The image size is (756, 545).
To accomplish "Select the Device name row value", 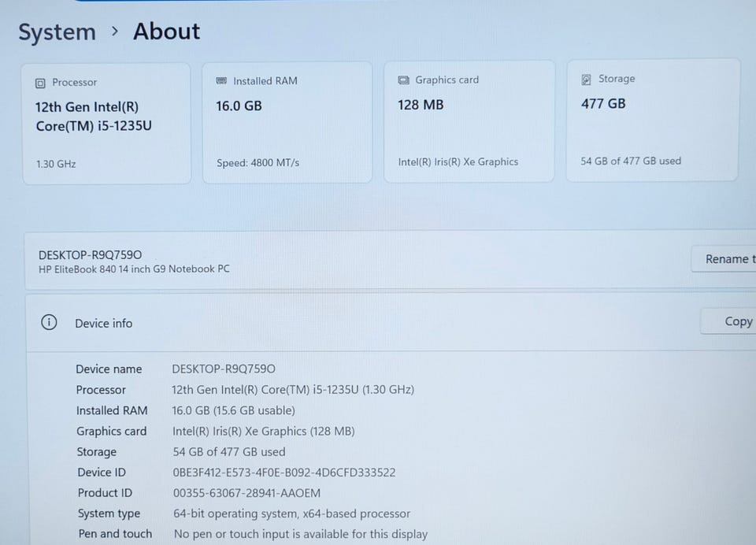I will 224,369.
